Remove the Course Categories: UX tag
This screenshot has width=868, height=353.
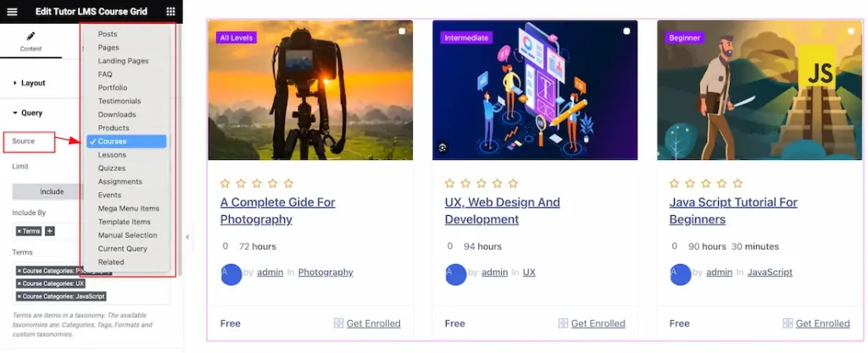point(19,284)
